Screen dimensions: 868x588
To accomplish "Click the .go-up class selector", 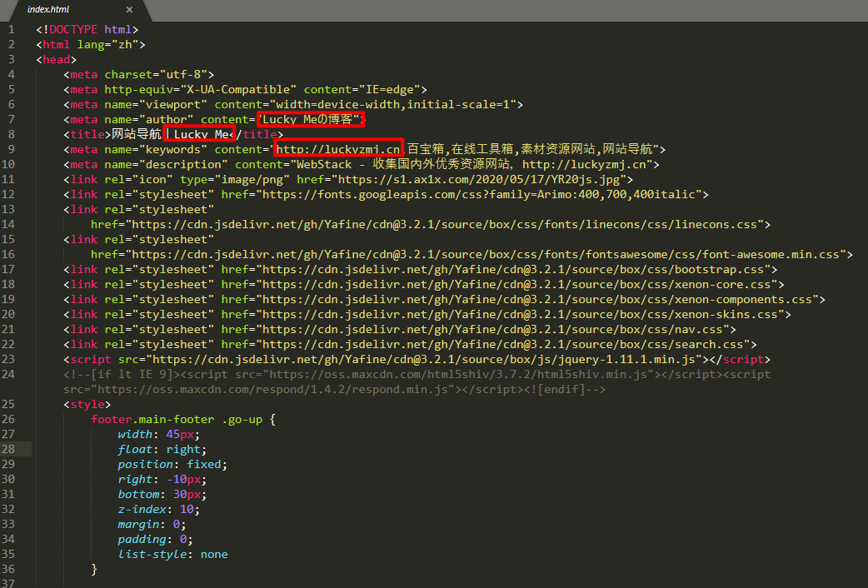I will coord(242,419).
